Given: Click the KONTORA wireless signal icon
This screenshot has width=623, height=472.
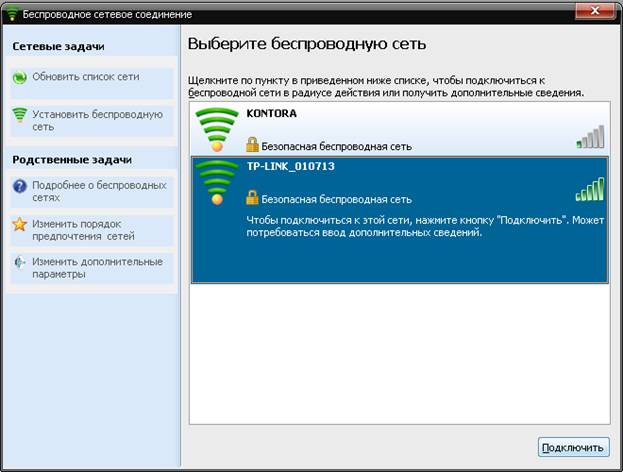Looking at the screenshot, I should [217, 130].
